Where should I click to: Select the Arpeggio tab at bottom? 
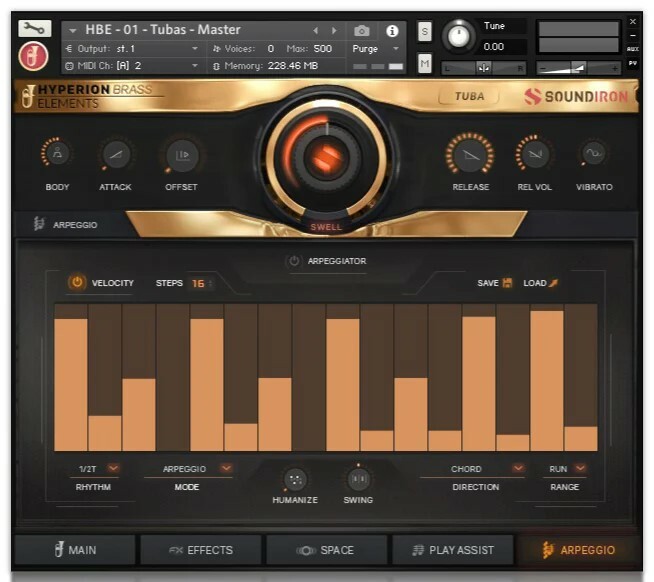579,550
